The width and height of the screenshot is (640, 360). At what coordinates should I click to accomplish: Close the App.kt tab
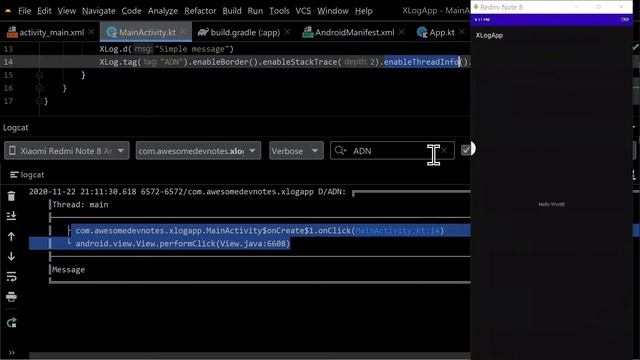[x=462, y=32]
